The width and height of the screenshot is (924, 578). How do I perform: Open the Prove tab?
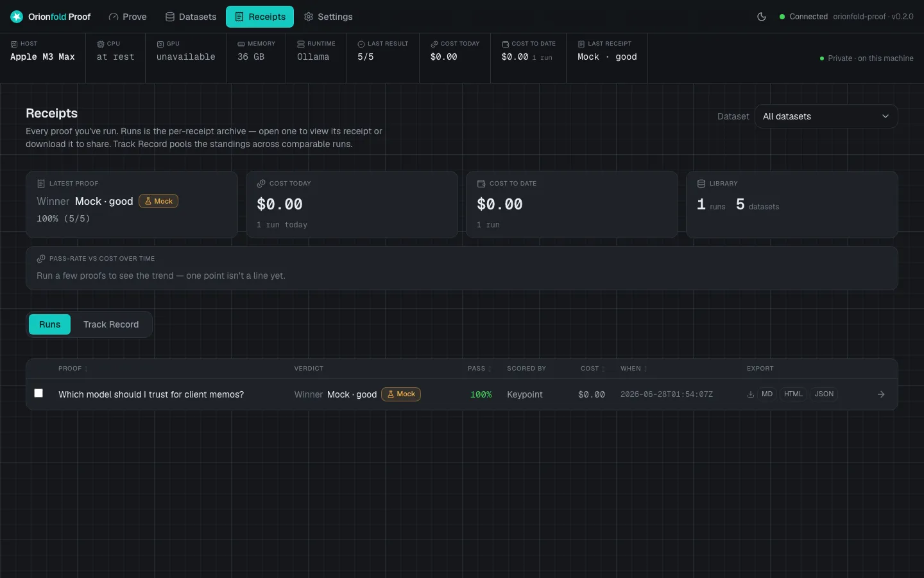128,17
